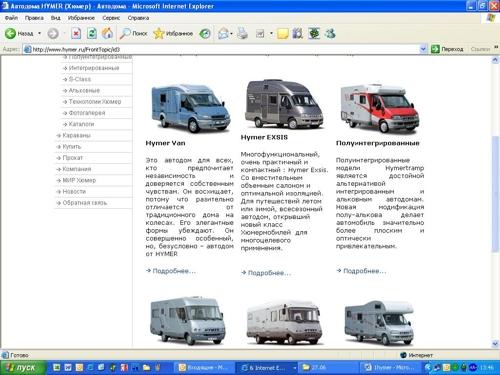Click the пуск Start button

click(x=23, y=368)
